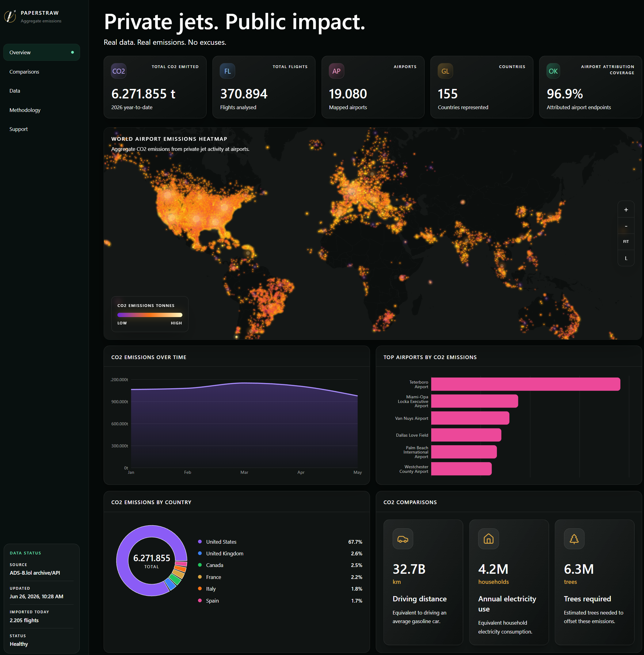Screen dimensions: 644x655
Task: Click the "Mar" label on emissions chart axis
Action: click(244, 472)
